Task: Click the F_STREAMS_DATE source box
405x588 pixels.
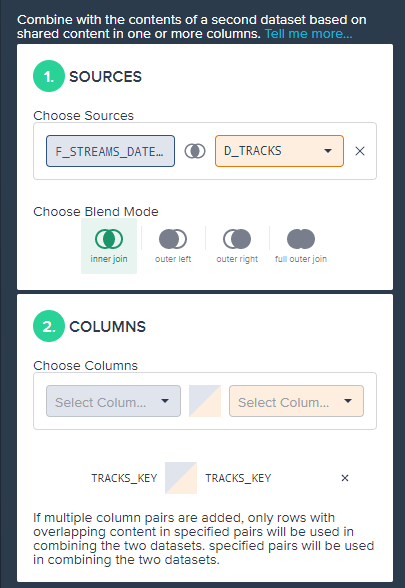Action: point(110,151)
